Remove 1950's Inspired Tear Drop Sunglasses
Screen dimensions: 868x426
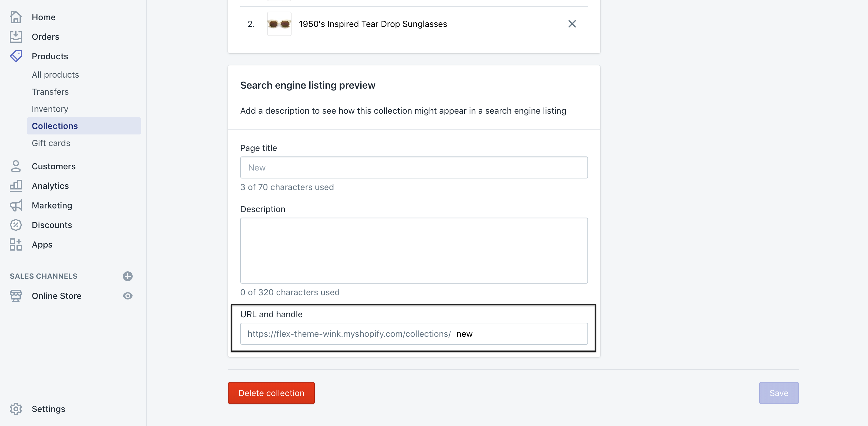click(572, 24)
